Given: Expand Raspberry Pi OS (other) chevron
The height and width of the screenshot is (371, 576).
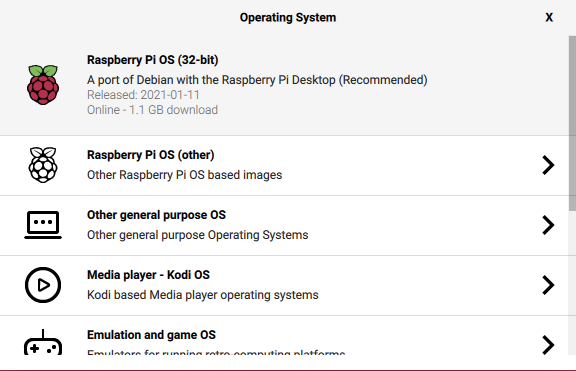Looking at the screenshot, I should pos(548,165).
